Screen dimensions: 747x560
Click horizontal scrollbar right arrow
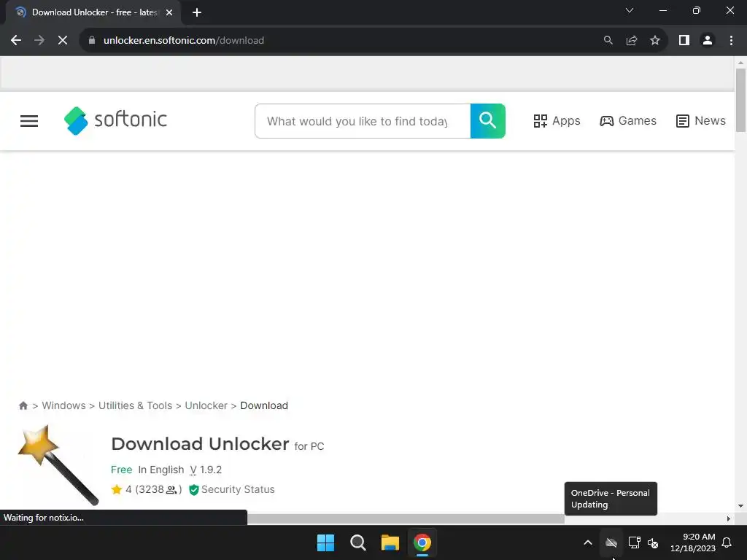pyautogui.click(x=729, y=518)
